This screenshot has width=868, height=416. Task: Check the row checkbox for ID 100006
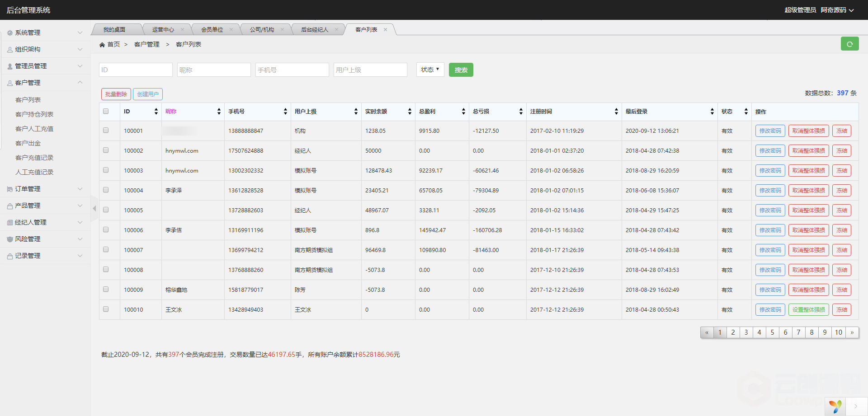click(106, 229)
